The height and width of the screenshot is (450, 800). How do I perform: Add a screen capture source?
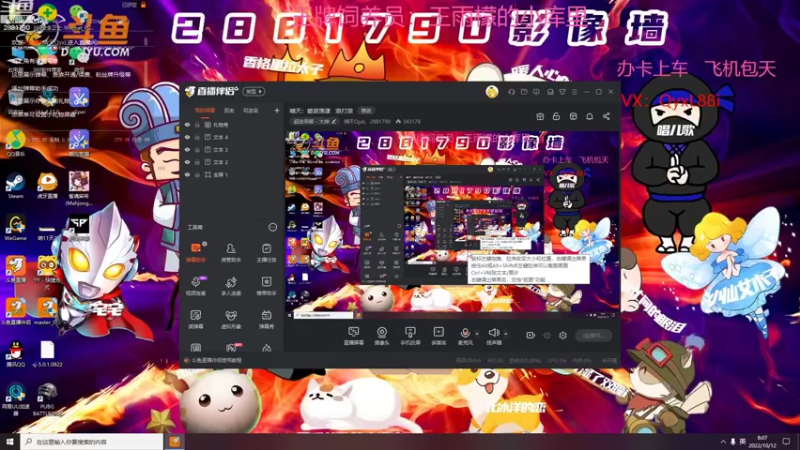(353, 336)
